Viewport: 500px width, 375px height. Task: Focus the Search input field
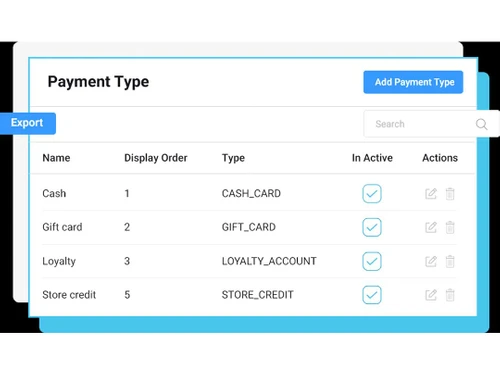point(431,124)
